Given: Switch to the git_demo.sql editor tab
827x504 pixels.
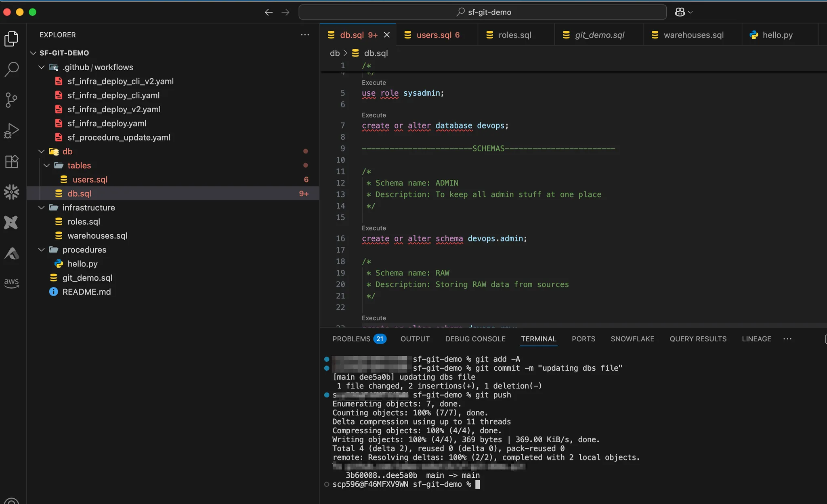Looking at the screenshot, I should pos(599,35).
